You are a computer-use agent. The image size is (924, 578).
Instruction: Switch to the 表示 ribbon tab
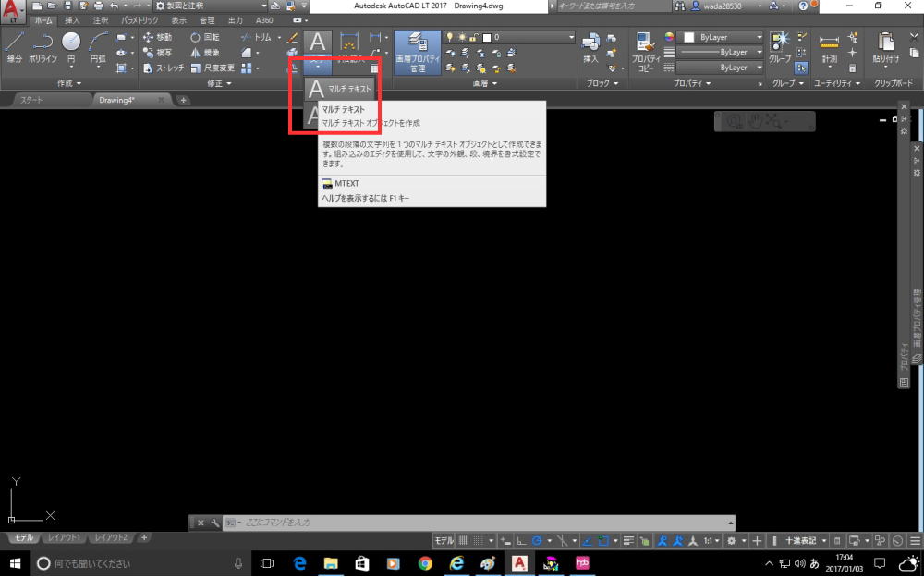pyautogui.click(x=178, y=20)
